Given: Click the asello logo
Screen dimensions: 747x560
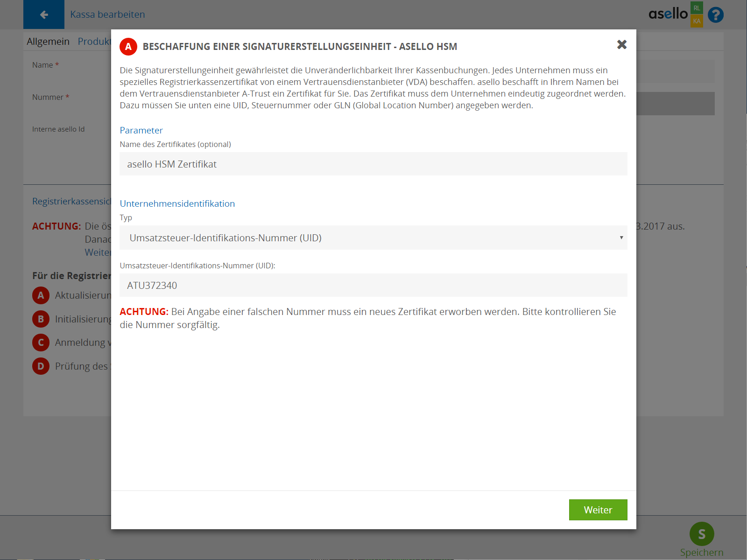Looking at the screenshot, I should click(668, 14).
